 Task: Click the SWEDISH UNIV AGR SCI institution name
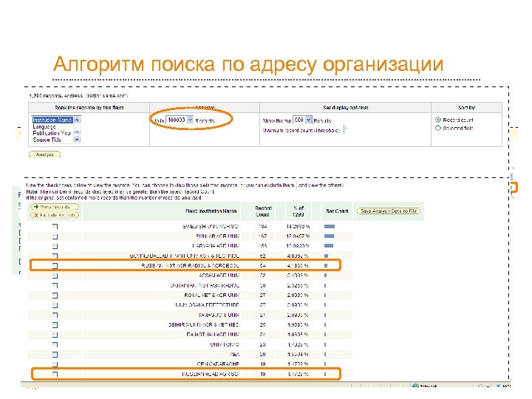tap(211, 227)
